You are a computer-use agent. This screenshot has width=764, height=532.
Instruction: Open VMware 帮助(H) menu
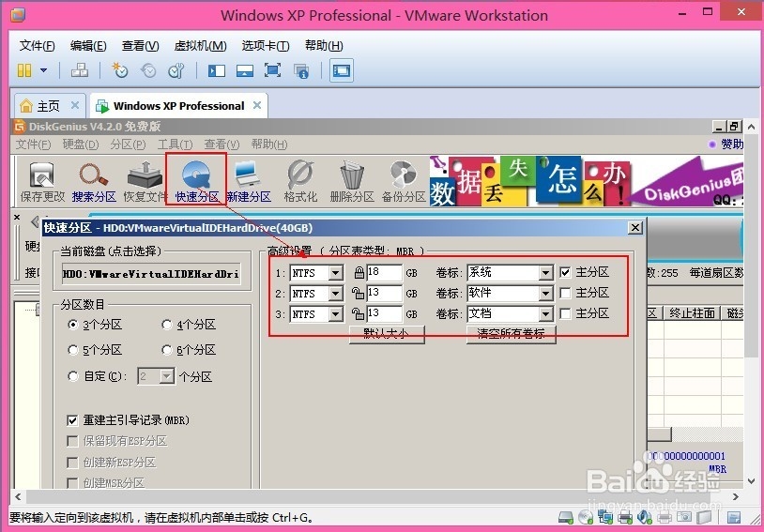point(324,46)
